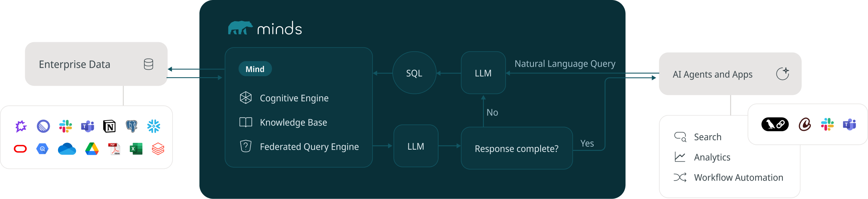Click the Adobe PDF icon
Viewport: 868px width, 199px height.
(114, 149)
